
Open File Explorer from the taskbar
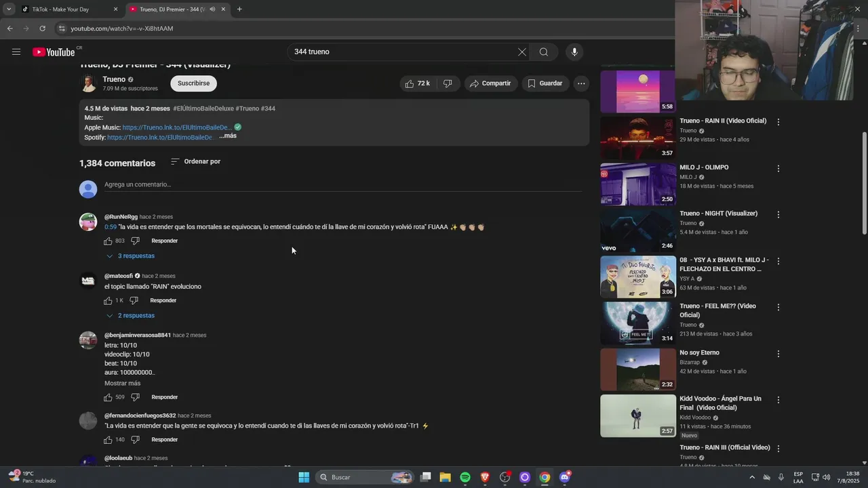click(x=446, y=477)
